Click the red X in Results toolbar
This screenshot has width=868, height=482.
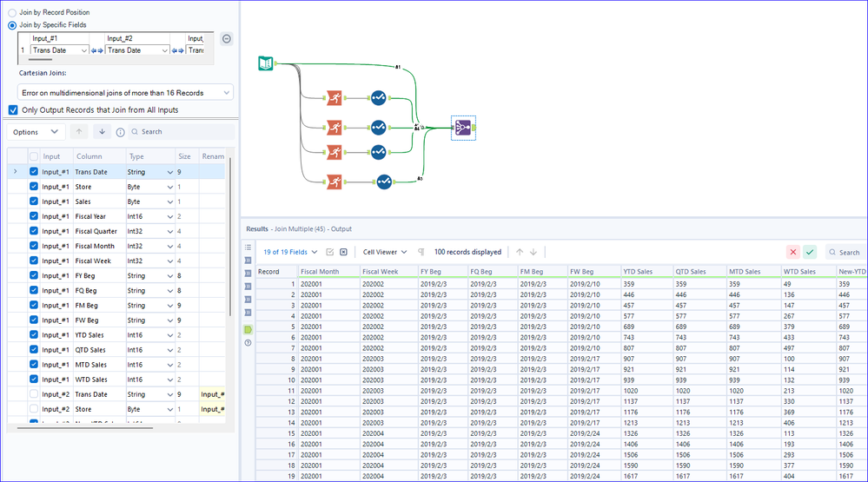click(x=792, y=252)
